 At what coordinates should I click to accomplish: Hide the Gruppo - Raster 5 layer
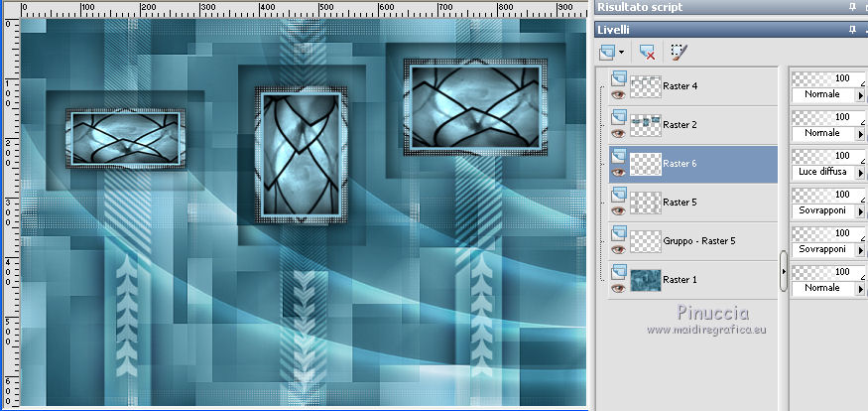click(x=618, y=250)
